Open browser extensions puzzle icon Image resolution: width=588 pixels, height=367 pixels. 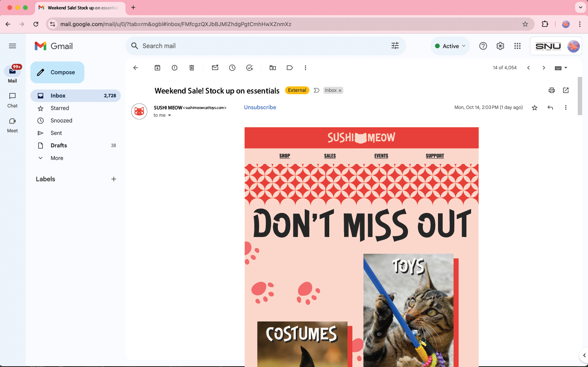point(545,24)
